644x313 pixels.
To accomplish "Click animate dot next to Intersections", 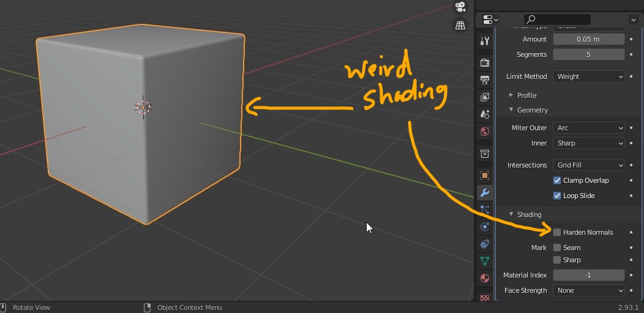I will [x=631, y=165].
